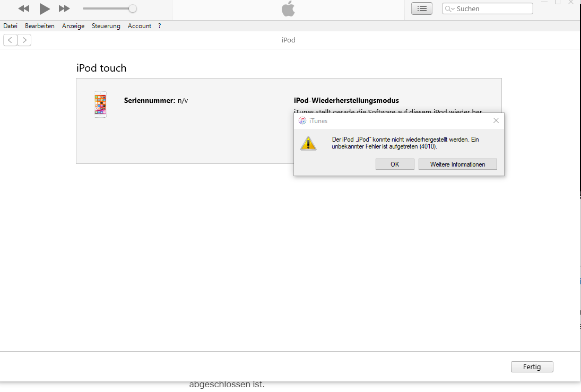
Task: Maximize the iTunes window
Action: click(557, 2)
